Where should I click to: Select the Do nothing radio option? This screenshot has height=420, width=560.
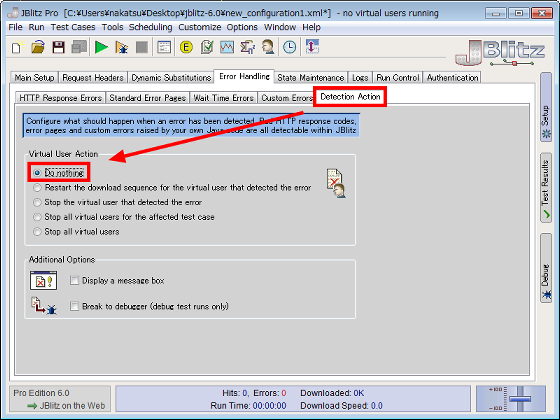(59, 173)
